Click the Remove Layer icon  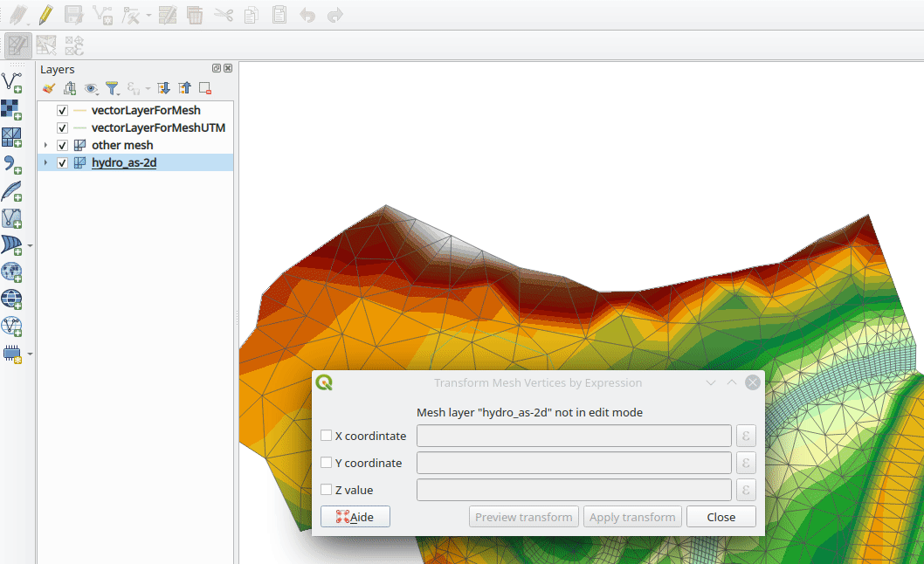[x=205, y=88]
